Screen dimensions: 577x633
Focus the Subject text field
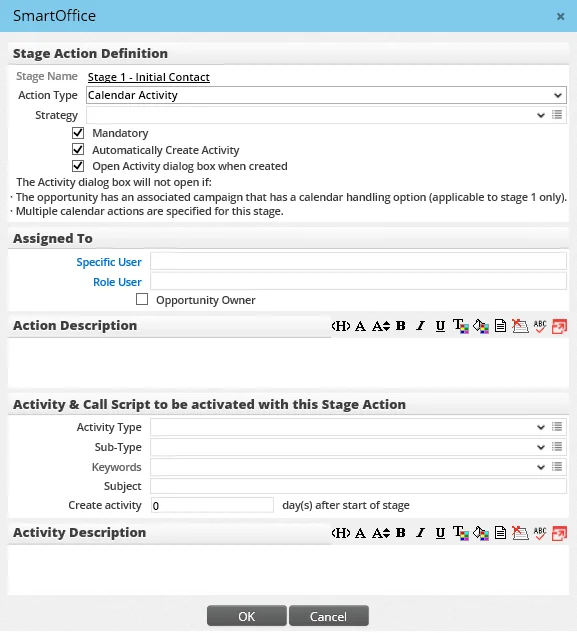click(359, 486)
